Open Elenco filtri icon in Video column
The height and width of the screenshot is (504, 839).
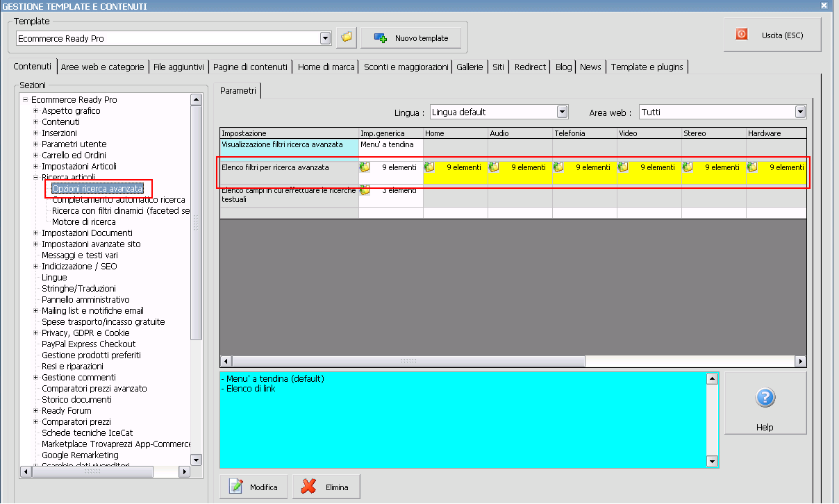(x=623, y=167)
